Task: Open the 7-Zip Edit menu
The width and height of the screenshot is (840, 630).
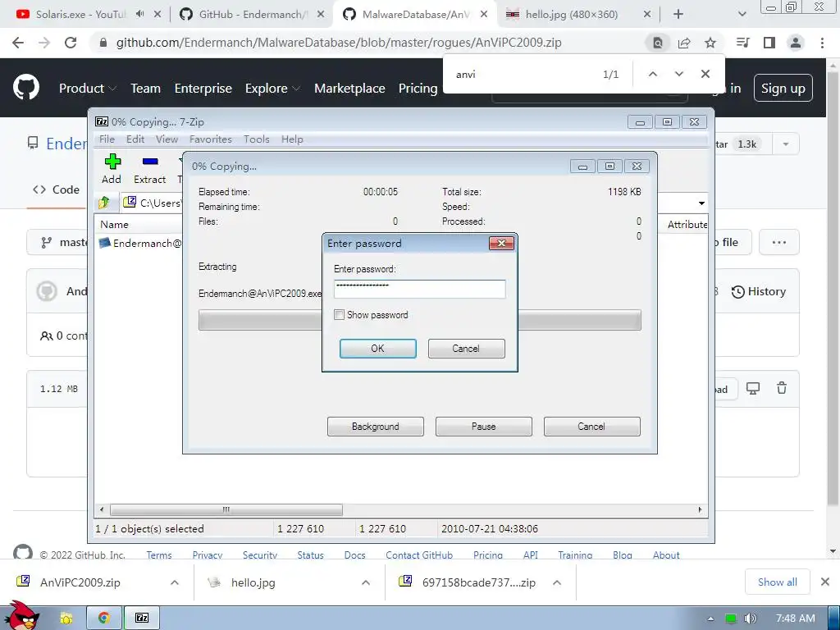Action: pos(135,139)
